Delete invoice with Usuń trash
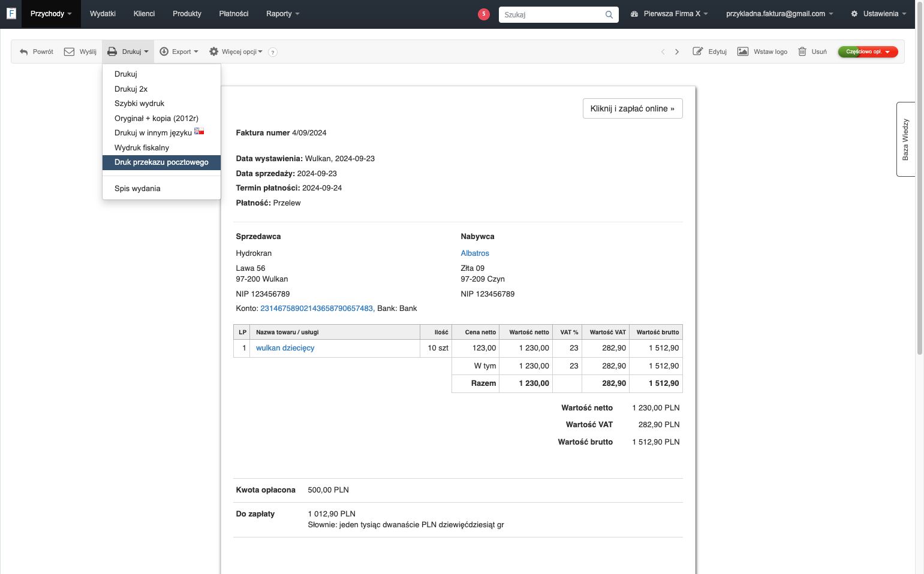Screen dimensions: 924x574 pyautogui.click(x=812, y=52)
